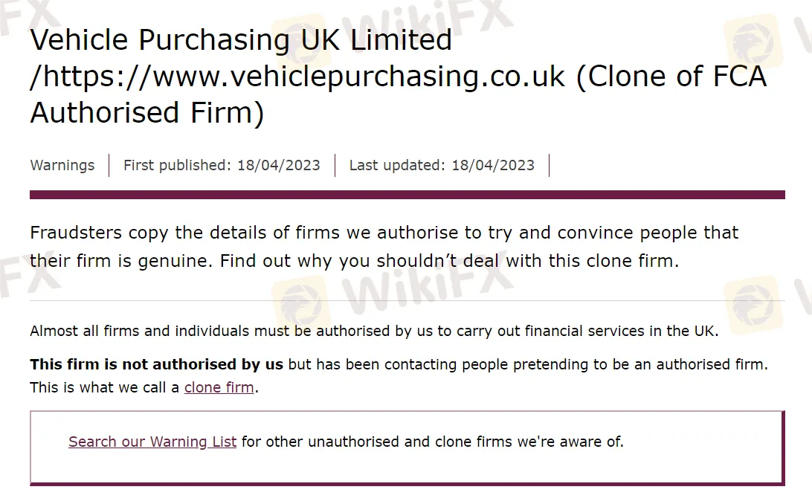
Task: Click the bold 'This firm is not authorised by us' text
Action: 156,364
